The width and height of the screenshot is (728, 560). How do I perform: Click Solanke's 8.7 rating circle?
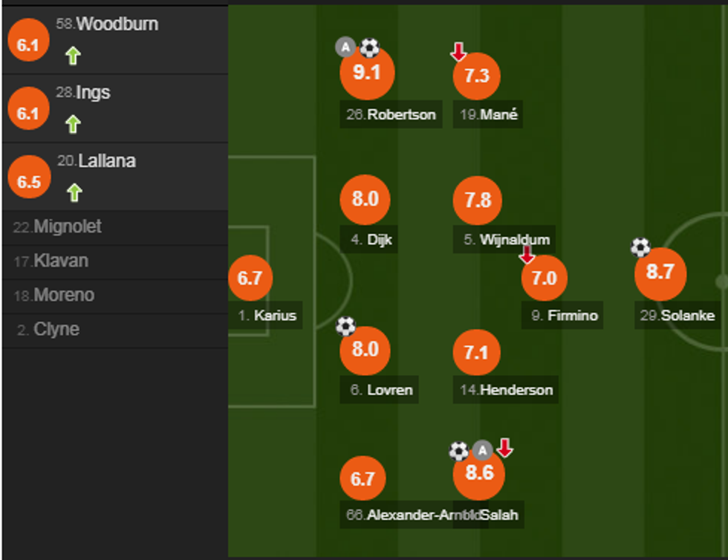click(x=660, y=273)
